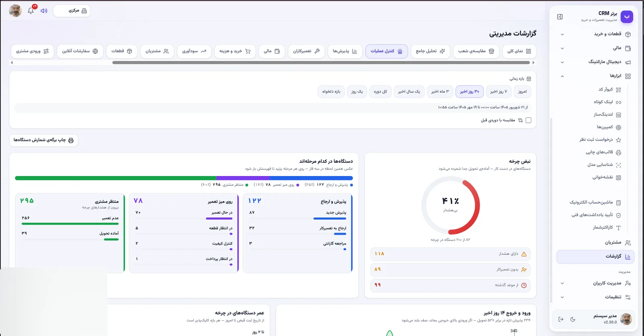Viewport: 644px width, 336px height.
Task: Open the تأیید یادداشت‌های فنی shield icon
Action: pyautogui.click(x=619, y=215)
